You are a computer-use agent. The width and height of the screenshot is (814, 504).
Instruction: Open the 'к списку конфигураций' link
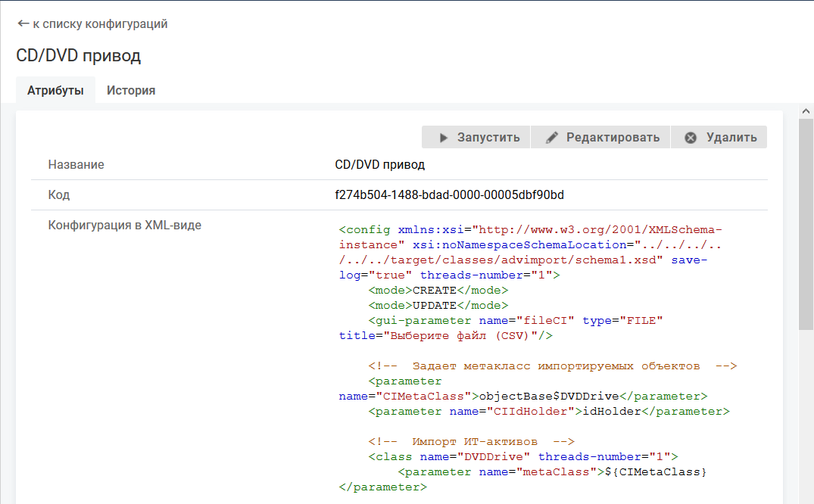pos(100,24)
